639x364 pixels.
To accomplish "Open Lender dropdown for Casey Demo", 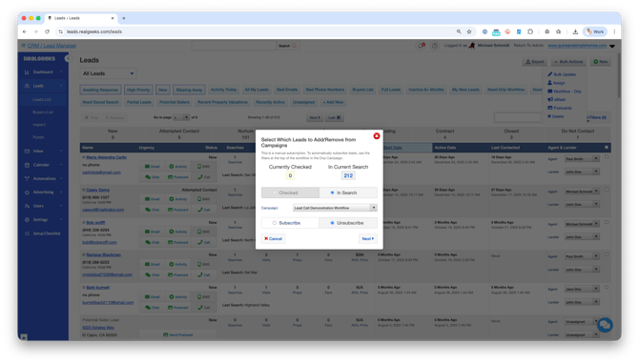I will point(582,205).
